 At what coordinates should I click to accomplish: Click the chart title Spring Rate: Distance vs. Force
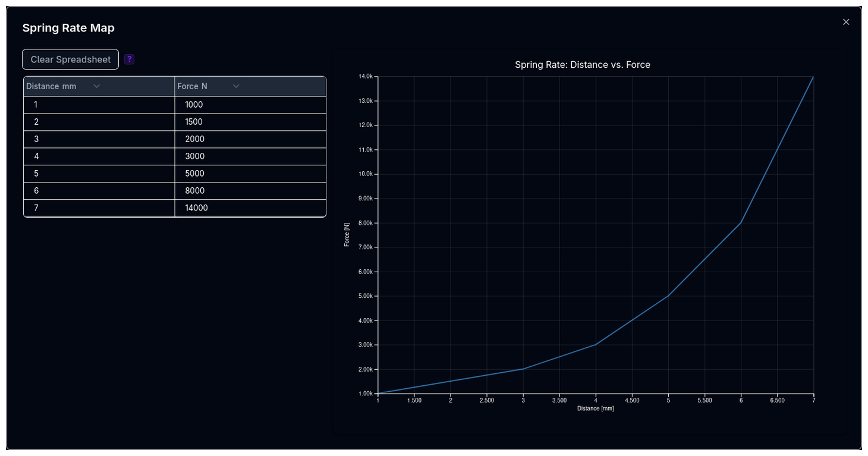pos(582,65)
